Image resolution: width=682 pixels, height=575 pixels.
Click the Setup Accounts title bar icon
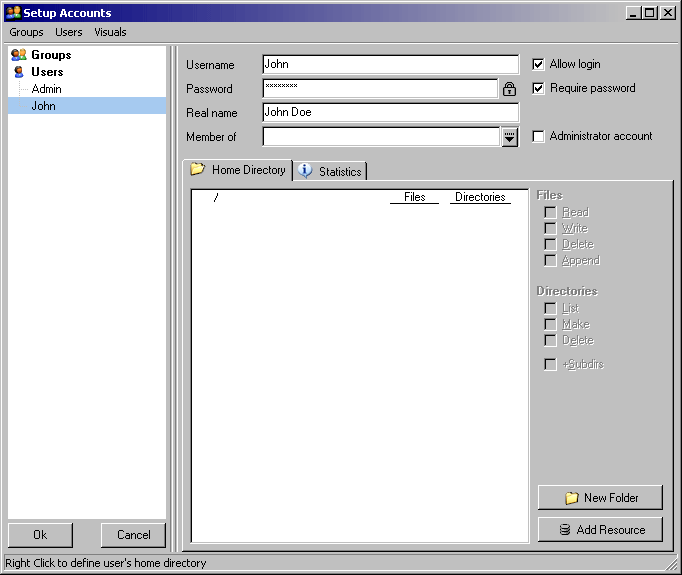(x=13, y=13)
